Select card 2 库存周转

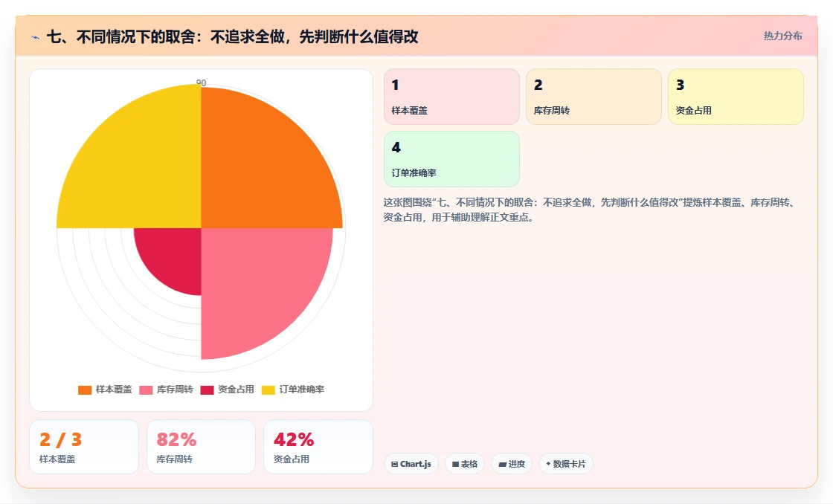point(594,97)
